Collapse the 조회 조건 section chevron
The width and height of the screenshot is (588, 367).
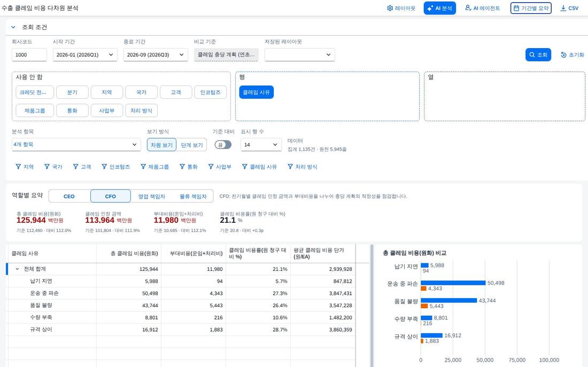[13, 27]
